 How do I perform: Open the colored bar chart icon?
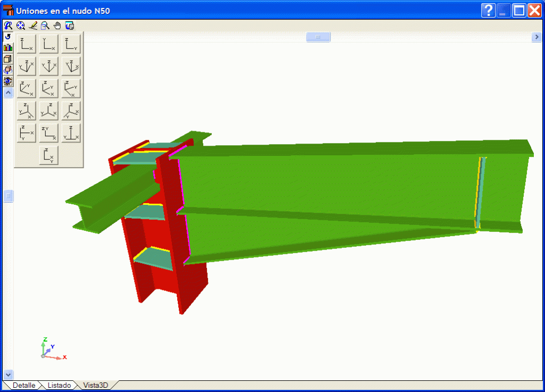[x=8, y=48]
